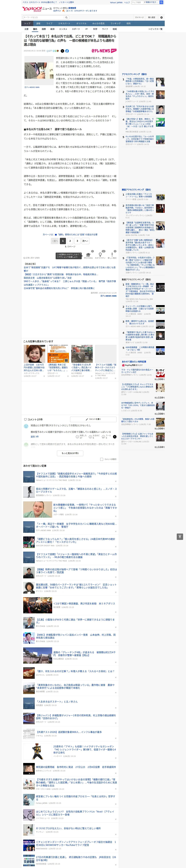
Task: Dismiss the 安全優先で1日も早く recommended card
Action: (x=92, y=376)
